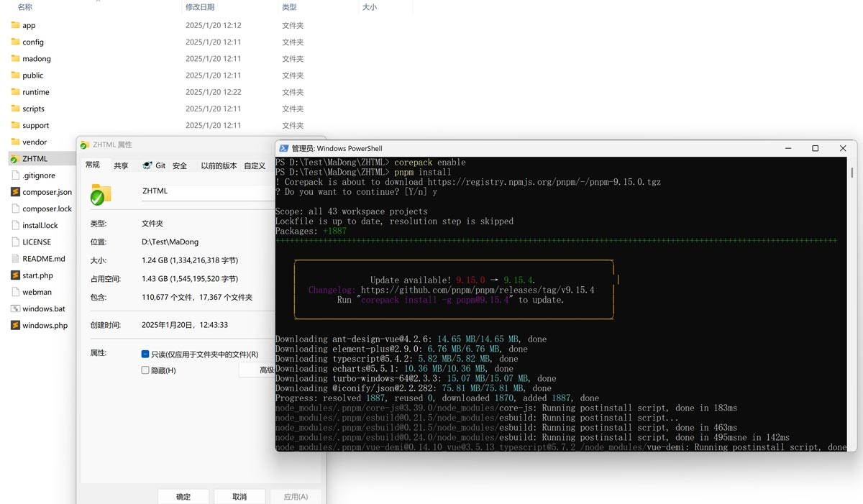Switch to the Security tab in properties
The height and width of the screenshot is (504, 863).
point(180,165)
